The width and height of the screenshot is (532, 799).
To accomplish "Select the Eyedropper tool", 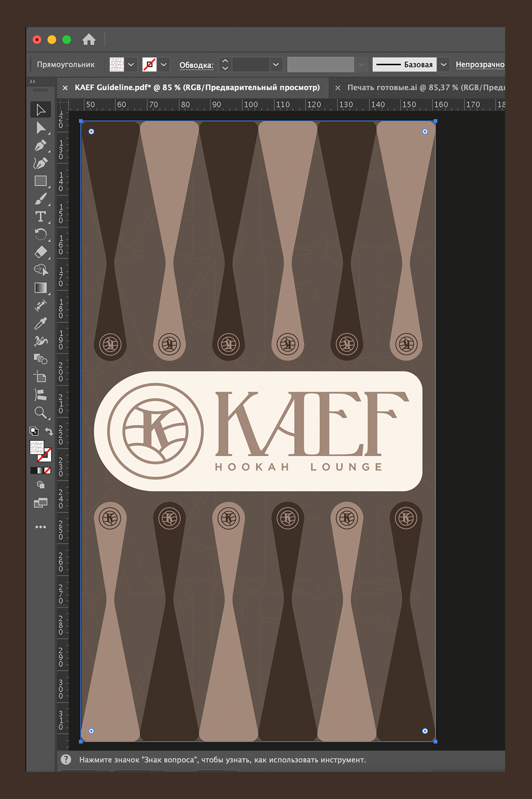I will click(x=41, y=323).
